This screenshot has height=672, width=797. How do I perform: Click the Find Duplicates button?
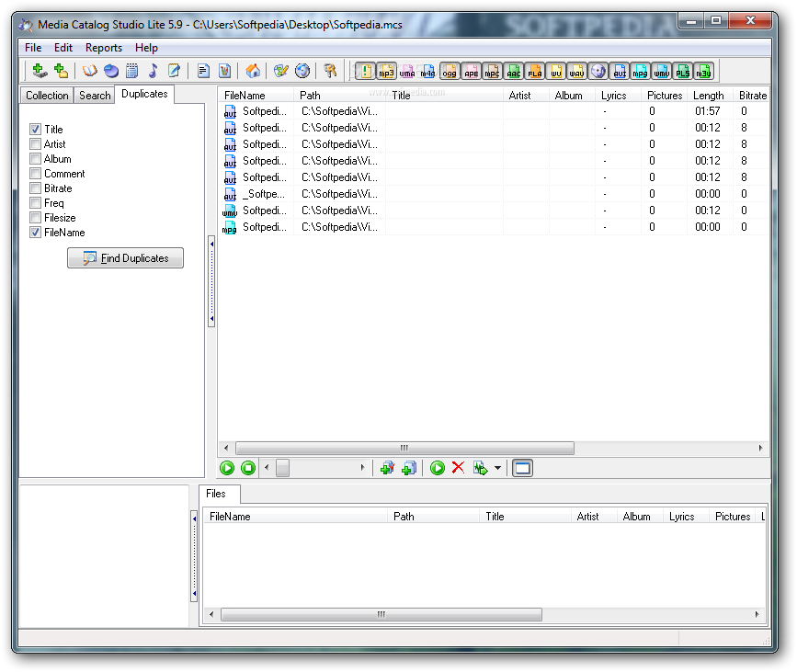tap(126, 258)
